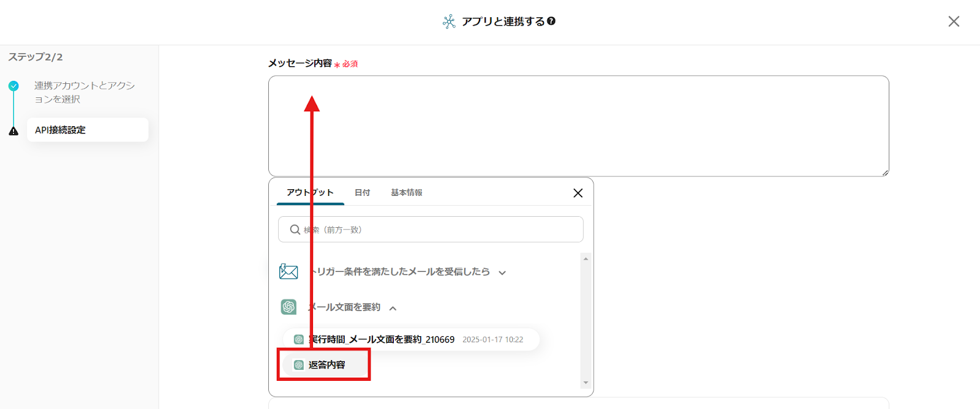This screenshot has height=409, width=980.
Task: Close the アプリと連携する dialog
Action: click(x=954, y=21)
